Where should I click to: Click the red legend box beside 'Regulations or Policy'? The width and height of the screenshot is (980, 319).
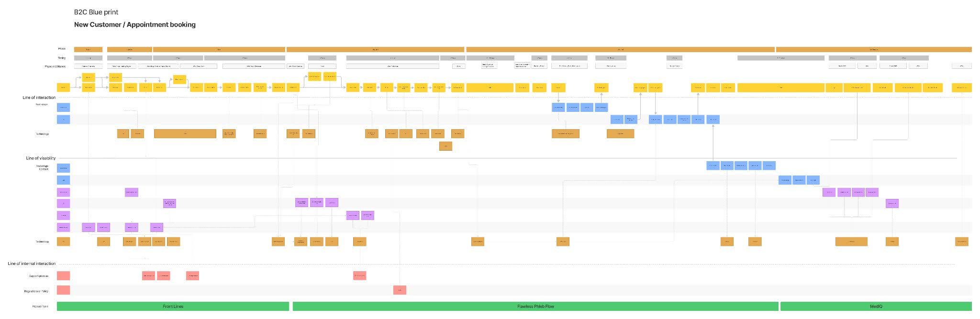(x=63, y=290)
